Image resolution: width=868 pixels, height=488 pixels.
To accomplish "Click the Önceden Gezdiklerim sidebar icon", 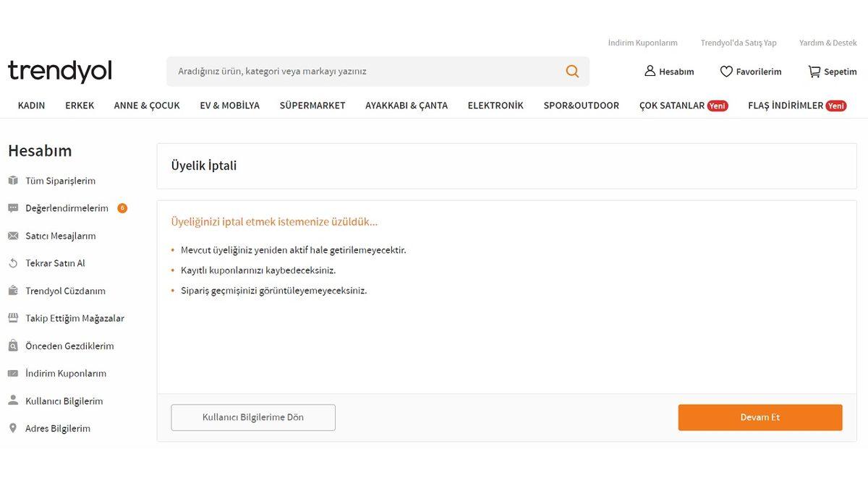I will (12, 345).
